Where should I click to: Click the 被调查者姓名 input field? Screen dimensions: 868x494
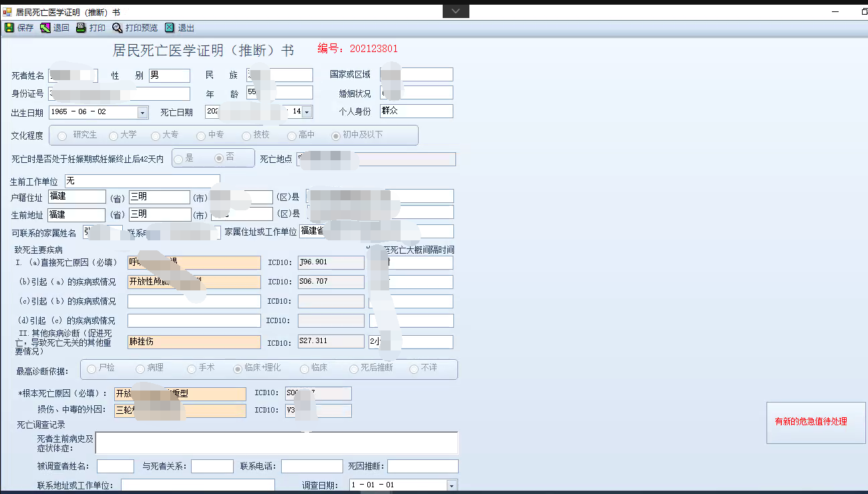pyautogui.click(x=116, y=466)
